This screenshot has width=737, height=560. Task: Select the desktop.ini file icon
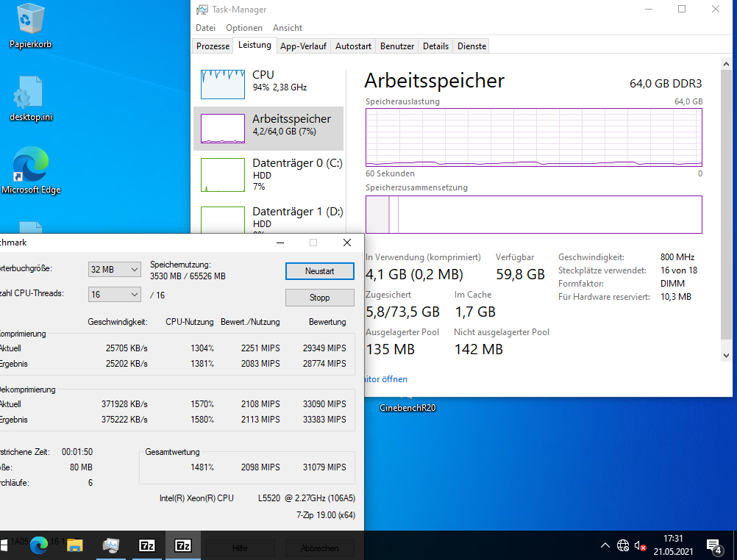(x=31, y=98)
